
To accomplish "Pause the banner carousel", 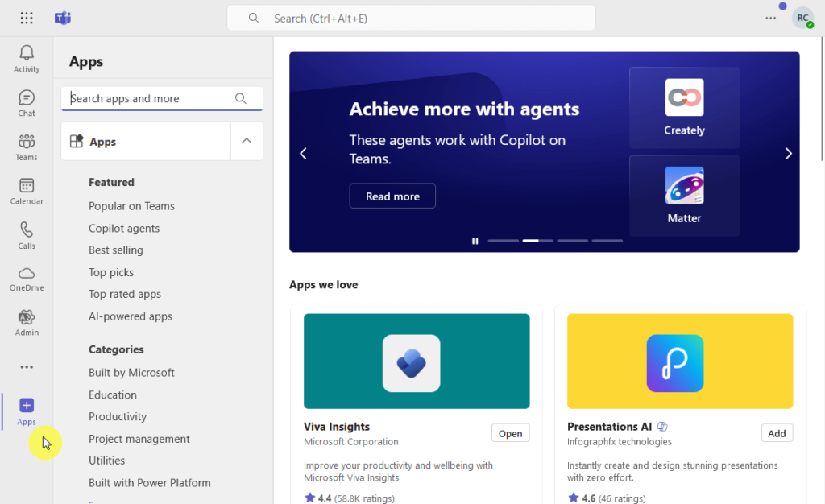I will click(x=475, y=241).
